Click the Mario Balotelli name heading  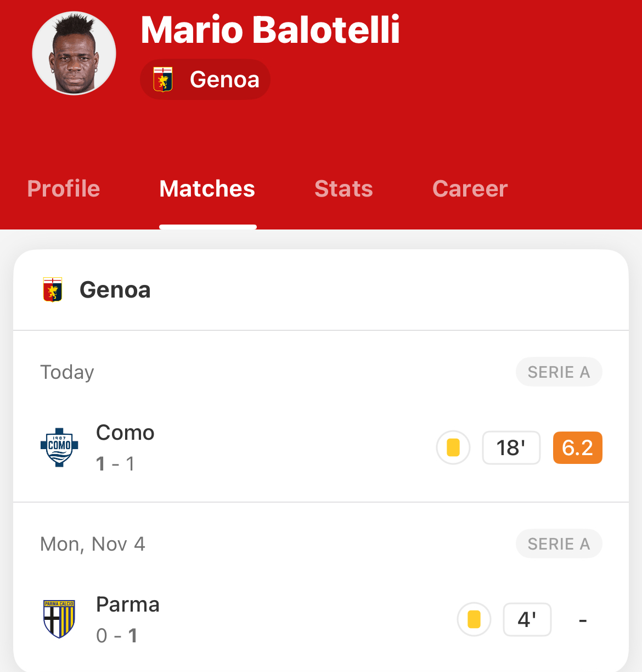[271, 29]
